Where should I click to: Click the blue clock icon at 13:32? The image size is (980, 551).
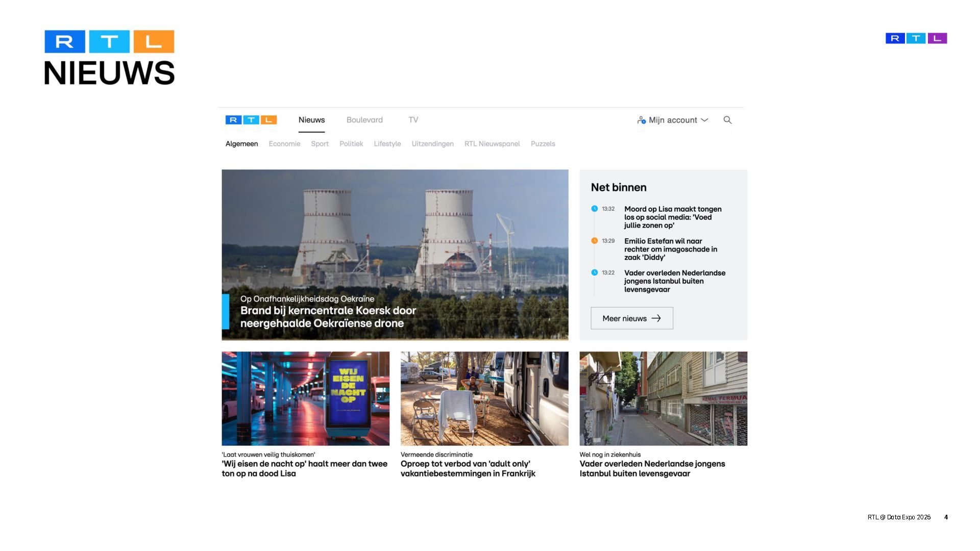[594, 209]
